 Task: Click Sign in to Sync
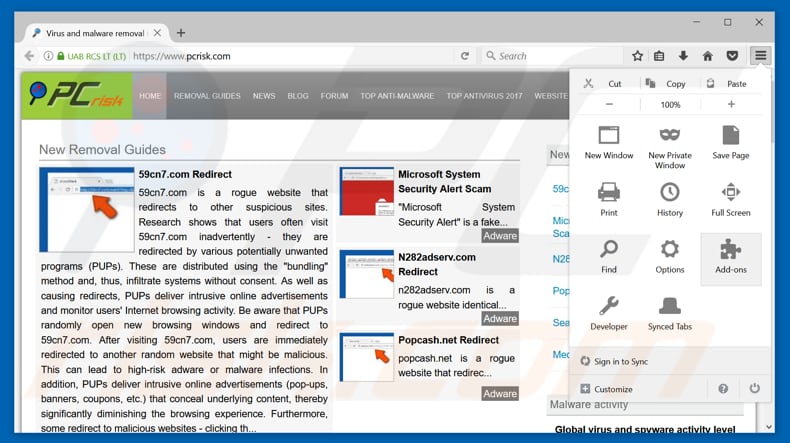614,361
